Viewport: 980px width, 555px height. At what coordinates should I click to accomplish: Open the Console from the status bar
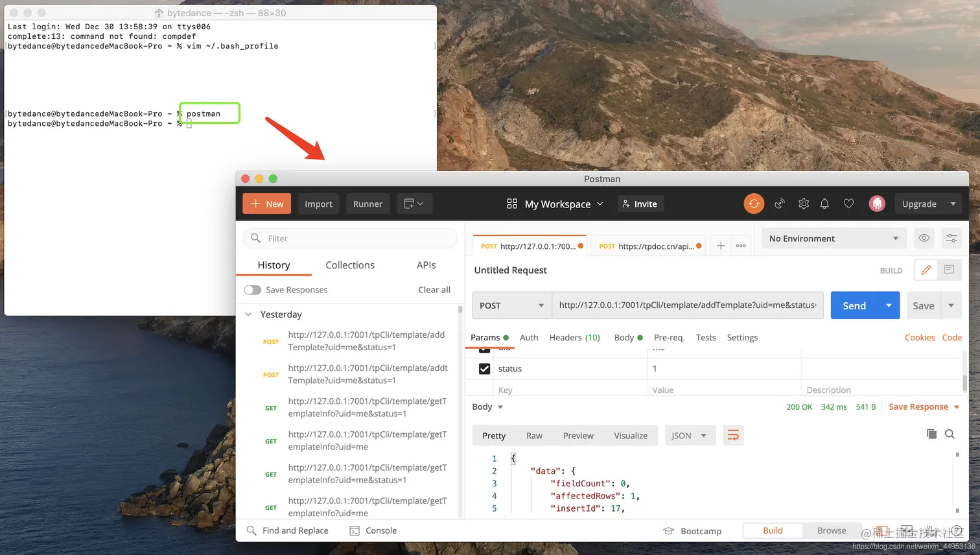pos(373,530)
